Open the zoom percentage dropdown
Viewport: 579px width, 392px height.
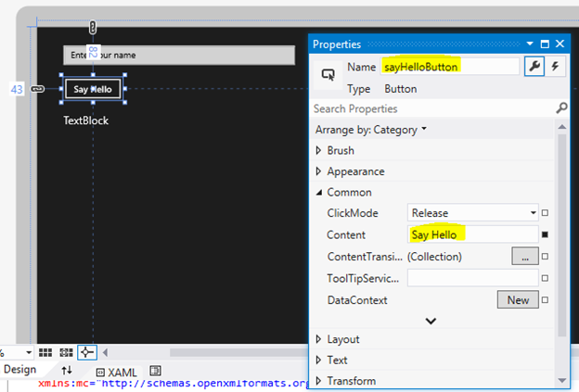[x=28, y=352]
